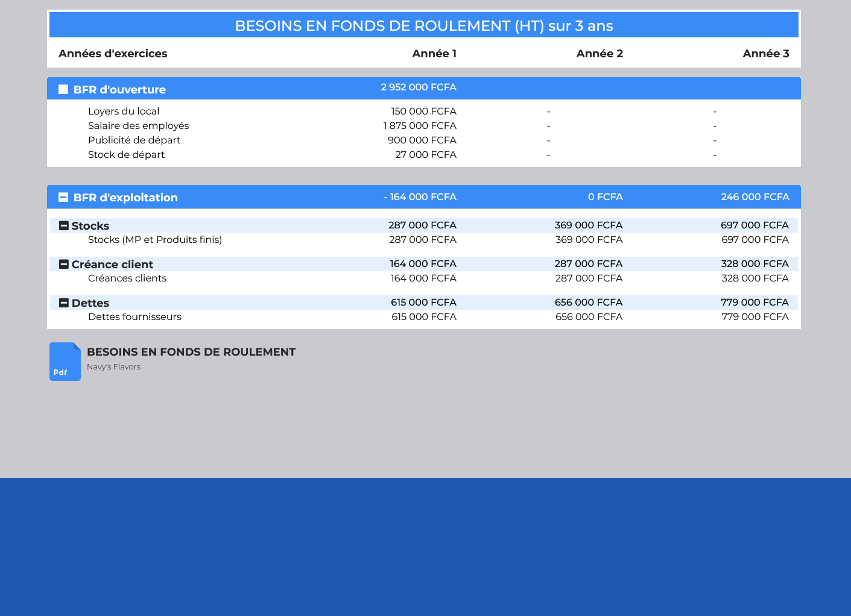The width and height of the screenshot is (851, 616).
Task: Collapse the Créance client group minus icon
Action: [64, 264]
